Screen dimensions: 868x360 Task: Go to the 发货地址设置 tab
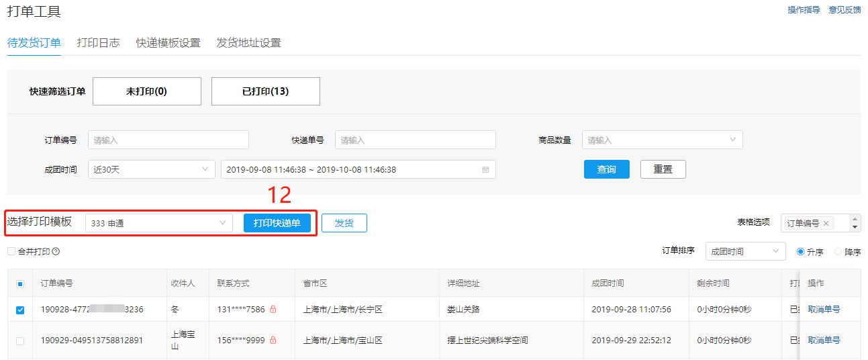pos(248,43)
